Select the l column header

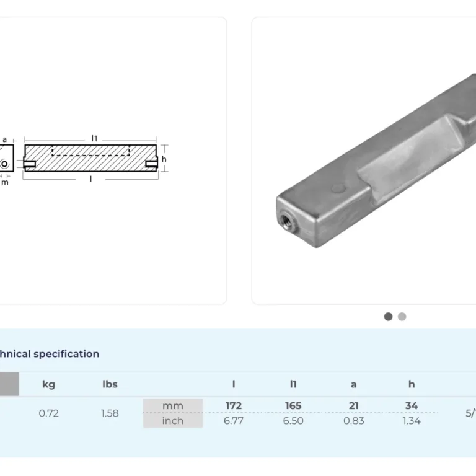234,384
